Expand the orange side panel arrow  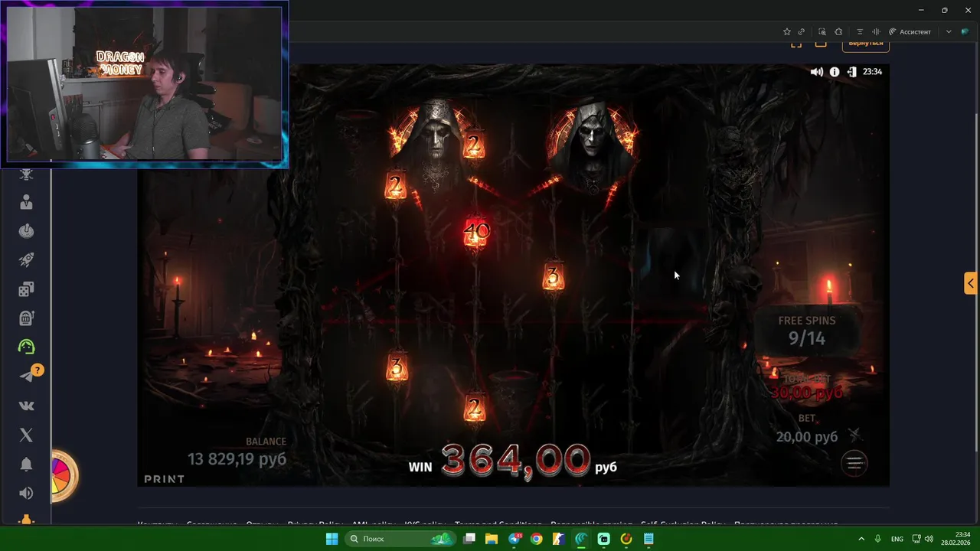(x=971, y=283)
